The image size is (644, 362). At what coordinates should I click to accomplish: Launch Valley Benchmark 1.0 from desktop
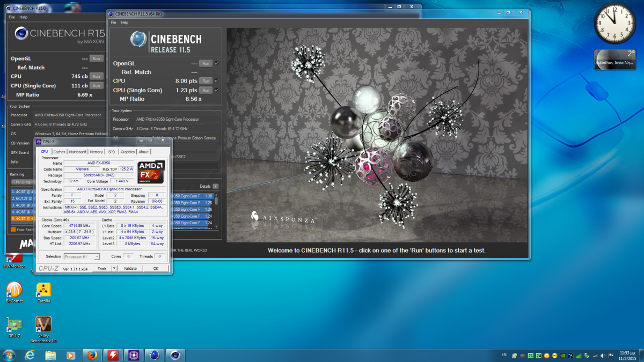tap(43, 329)
